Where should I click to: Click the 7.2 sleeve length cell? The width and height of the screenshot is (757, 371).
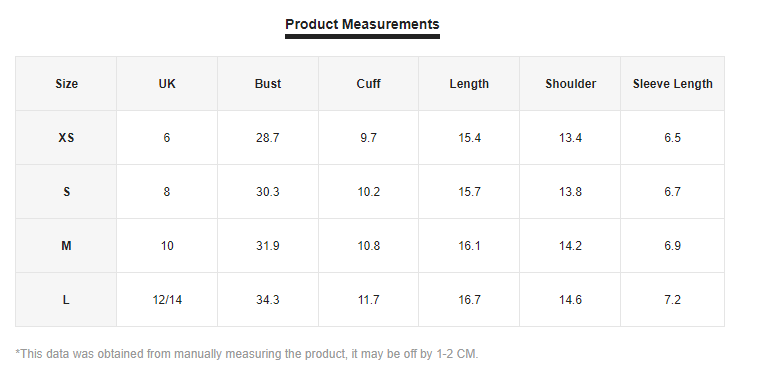click(x=673, y=300)
